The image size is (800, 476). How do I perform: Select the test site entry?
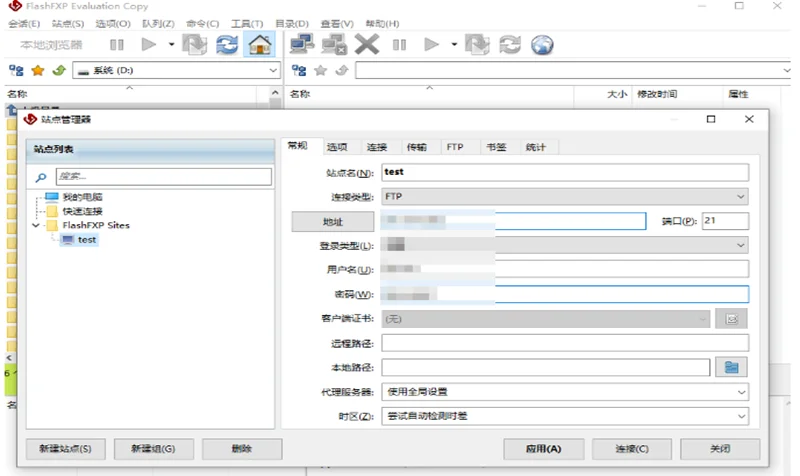pyautogui.click(x=87, y=239)
